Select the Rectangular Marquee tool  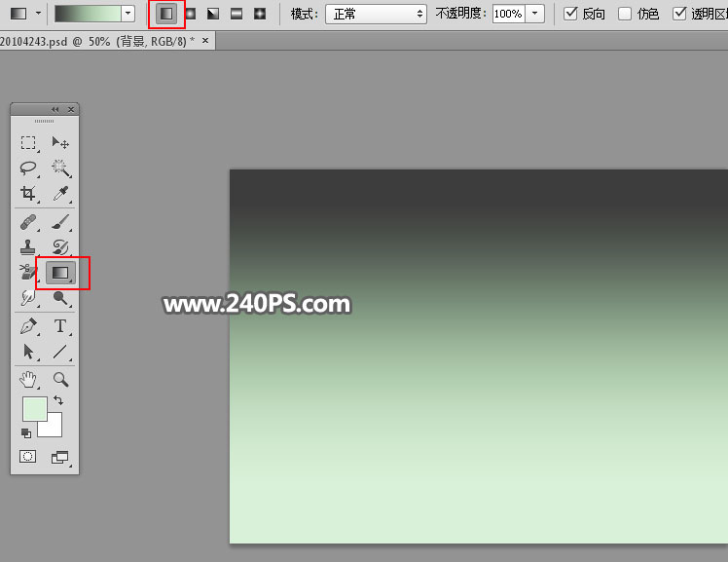point(28,143)
